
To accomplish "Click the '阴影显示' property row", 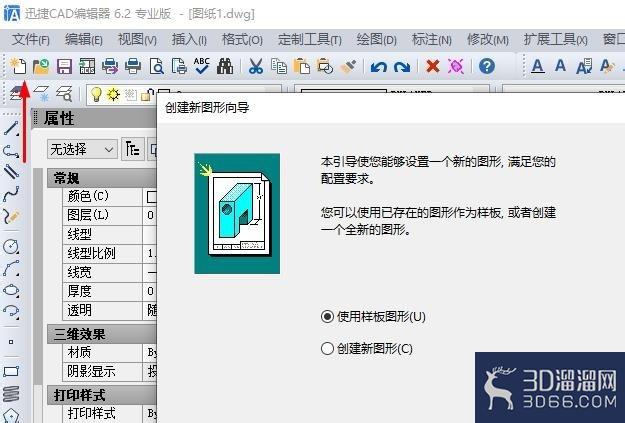I will coord(110,372).
